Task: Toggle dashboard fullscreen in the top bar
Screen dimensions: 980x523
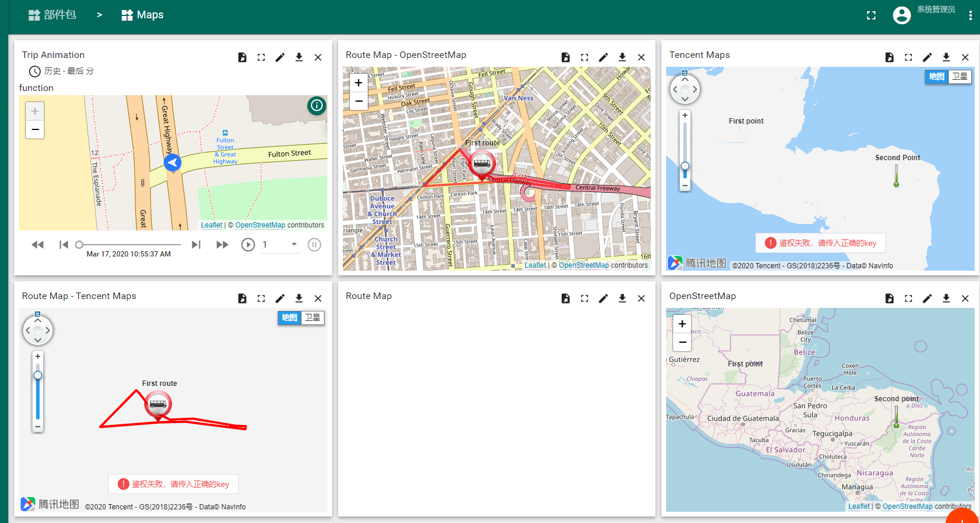Action: (x=871, y=15)
